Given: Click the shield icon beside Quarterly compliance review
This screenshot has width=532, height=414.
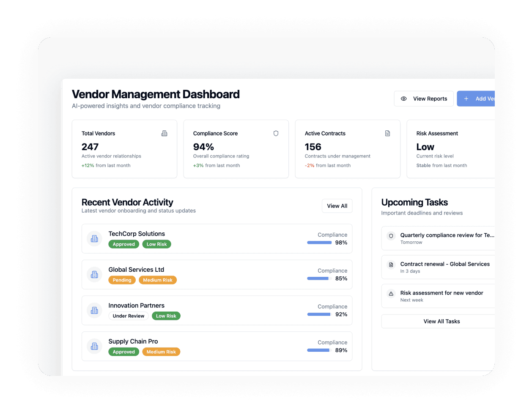Looking at the screenshot, I should click(x=391, y=236).
